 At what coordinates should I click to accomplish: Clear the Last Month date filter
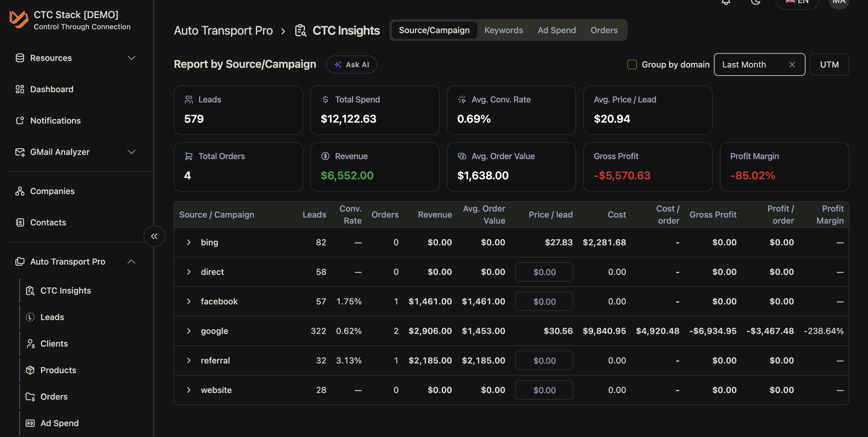coord(792,64)
